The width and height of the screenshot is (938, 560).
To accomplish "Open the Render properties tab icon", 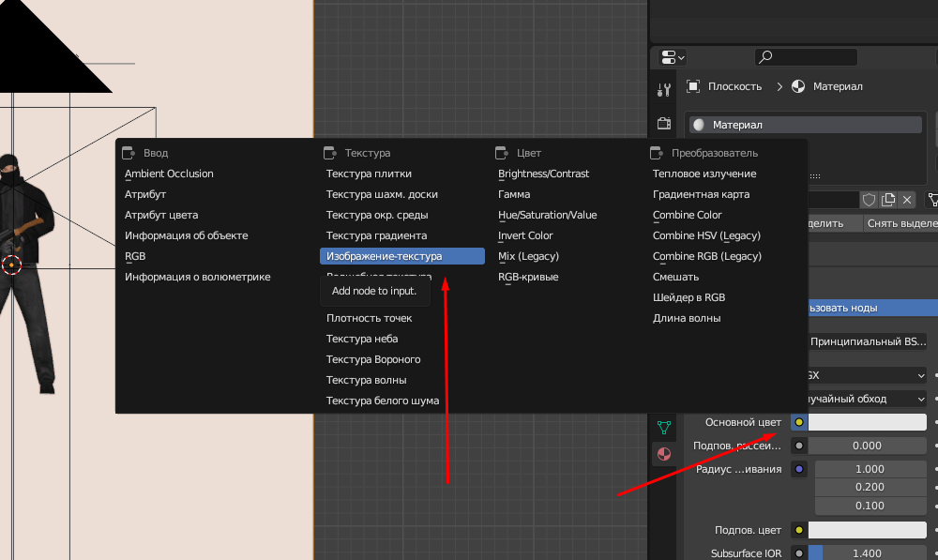I will [x=664, y=123].
